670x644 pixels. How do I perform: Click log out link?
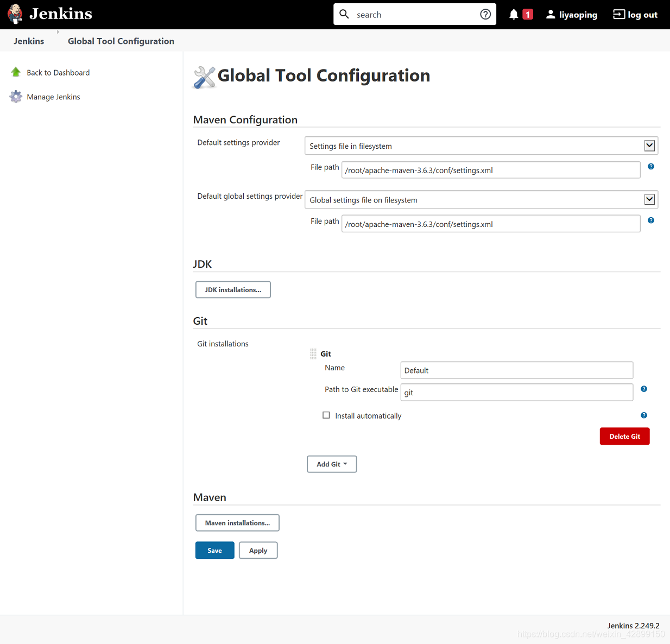pos(643,15)
